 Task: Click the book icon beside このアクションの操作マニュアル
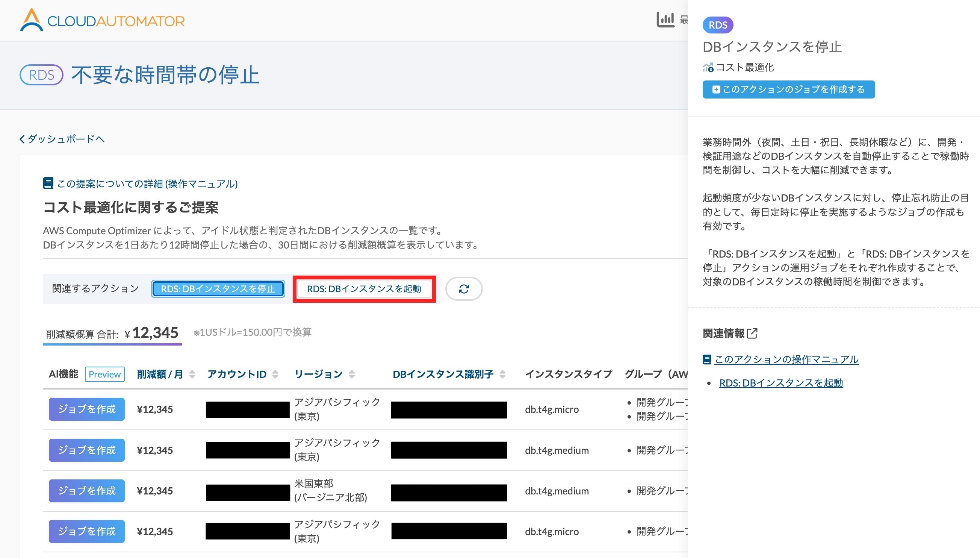click(707, 359)
